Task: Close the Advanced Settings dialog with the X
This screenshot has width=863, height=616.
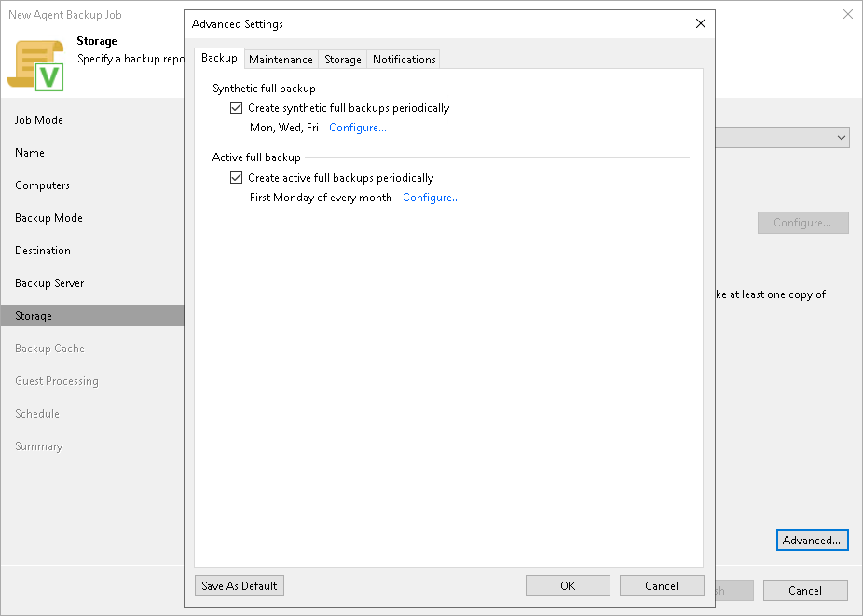Action: pos(700,23)
